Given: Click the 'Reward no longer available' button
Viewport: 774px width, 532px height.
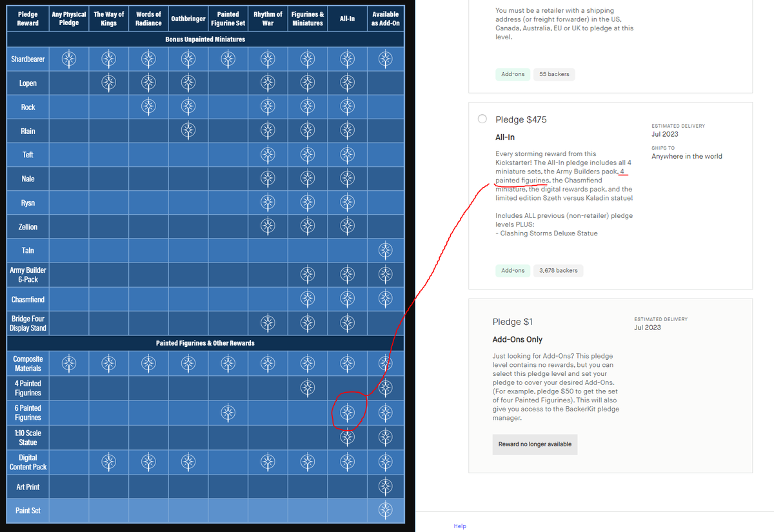Looking at the screenshot, I should point(535,444).
